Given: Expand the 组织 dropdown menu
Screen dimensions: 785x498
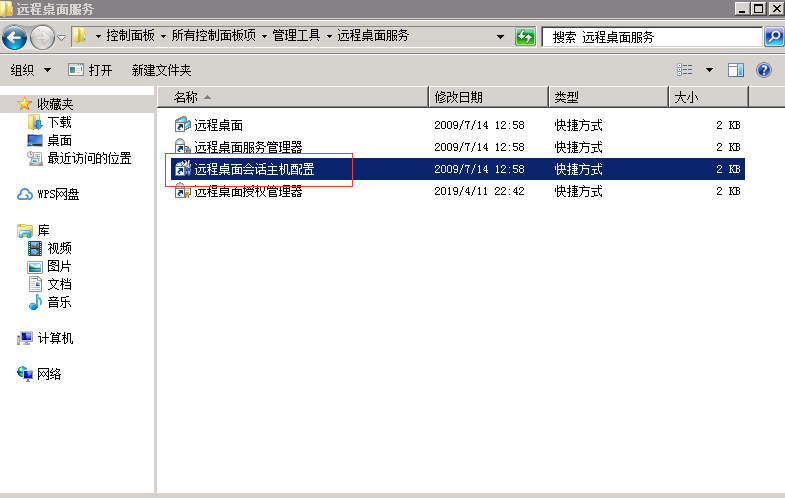Looking at the screenshot, I should pyautogui.click(x=29, y=70).
